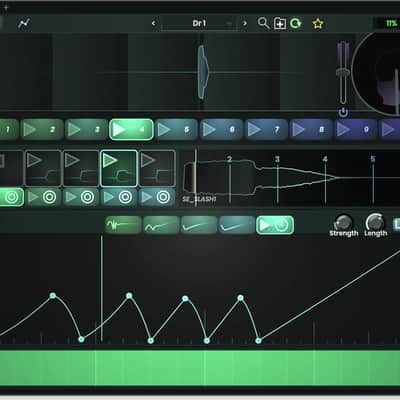
Task: Select envelope valley node after first peak
Action: tap(81, 339)
